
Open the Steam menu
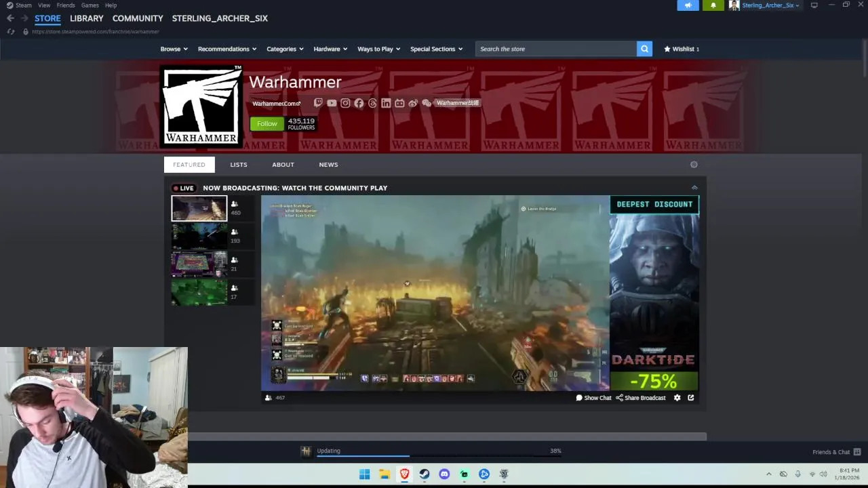[x=24, y=5]
